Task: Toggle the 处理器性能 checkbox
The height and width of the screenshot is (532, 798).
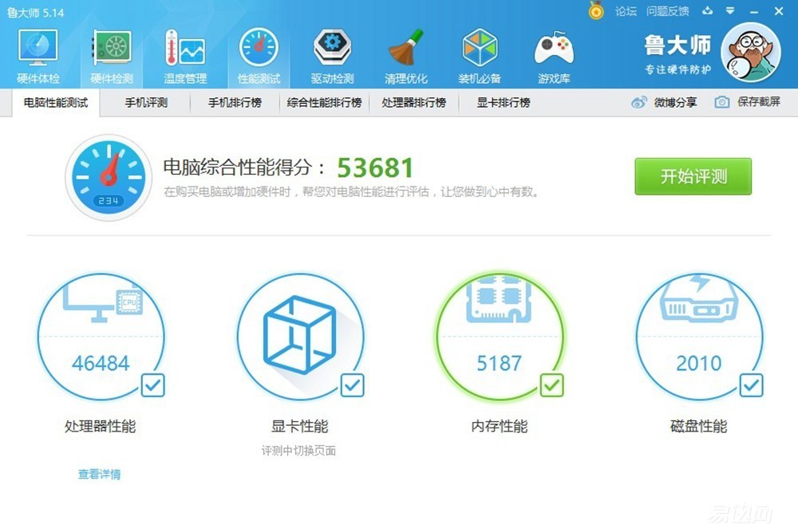Action: click(x=152, y=385)
